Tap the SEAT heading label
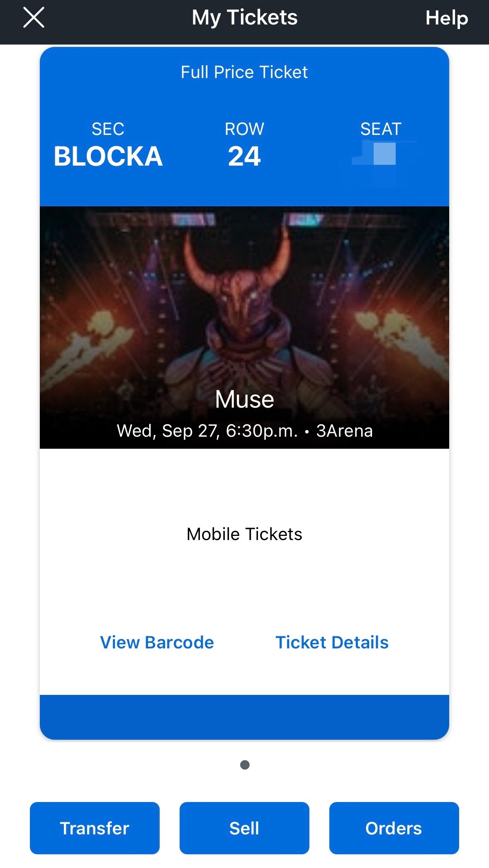The width and height of the screenshot is (489, 868). click(x=381, y=129)
